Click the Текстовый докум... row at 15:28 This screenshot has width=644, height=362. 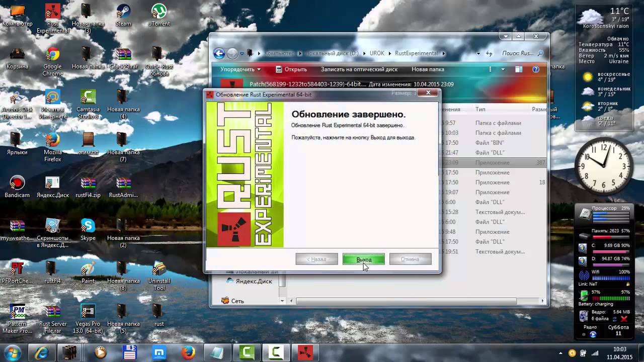pyautogui.click(x=500, y=212)
